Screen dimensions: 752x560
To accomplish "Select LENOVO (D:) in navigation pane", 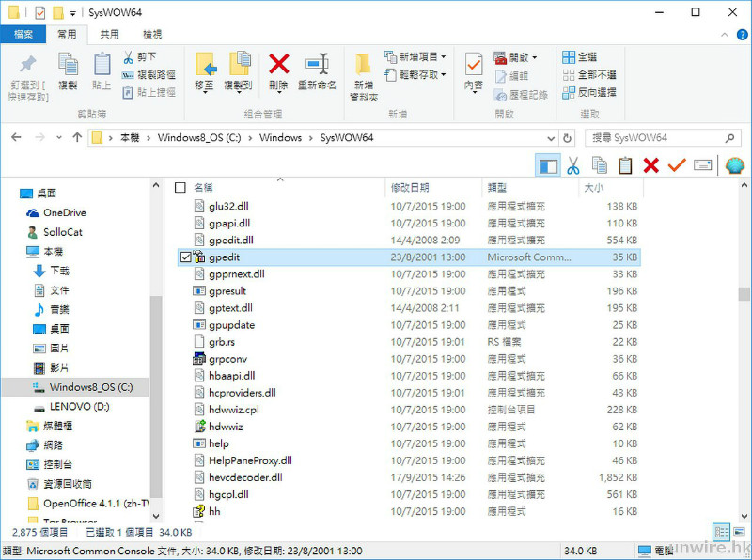I will coord(72,407).
